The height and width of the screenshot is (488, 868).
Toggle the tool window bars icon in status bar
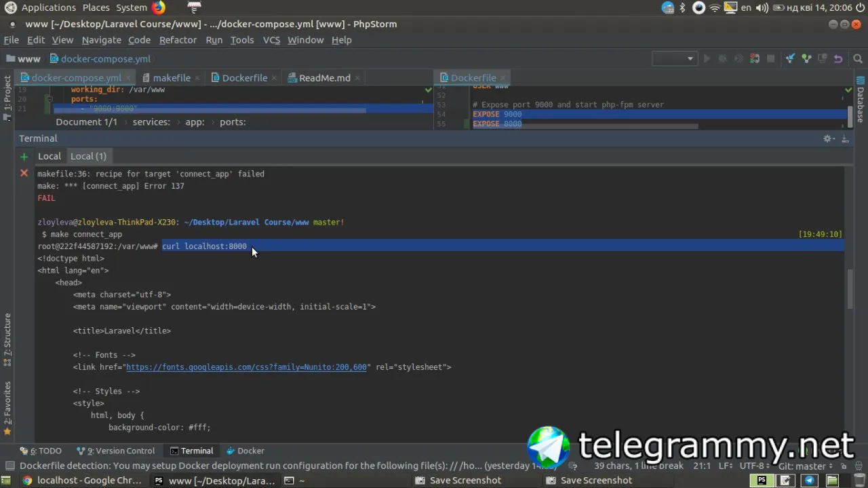pyautogui.click(x=9, y=466)
